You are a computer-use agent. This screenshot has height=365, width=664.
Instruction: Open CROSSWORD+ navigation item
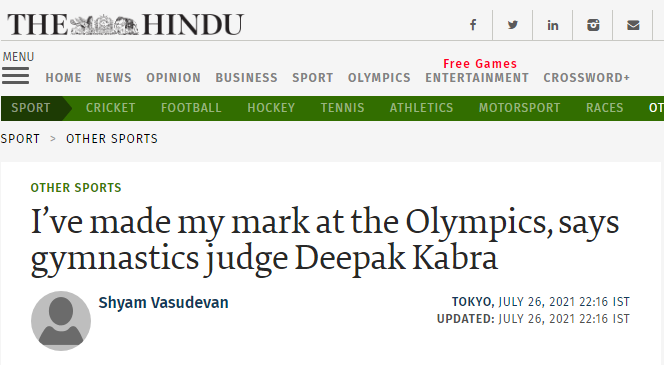coord(587,78)
